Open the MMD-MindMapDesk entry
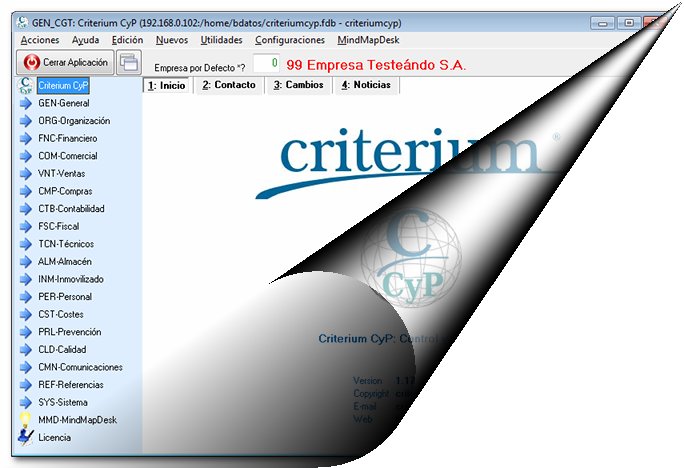 tap(77, 420)
